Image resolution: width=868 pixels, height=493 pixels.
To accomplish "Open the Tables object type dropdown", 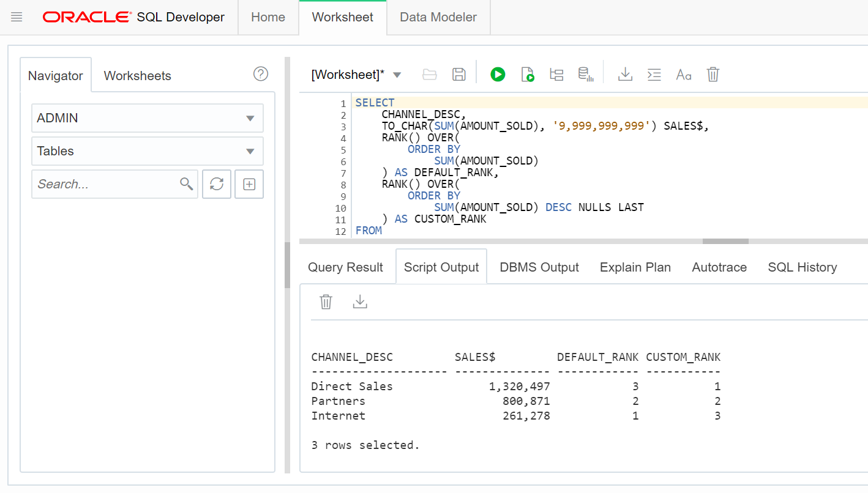I will coord(148,151).
